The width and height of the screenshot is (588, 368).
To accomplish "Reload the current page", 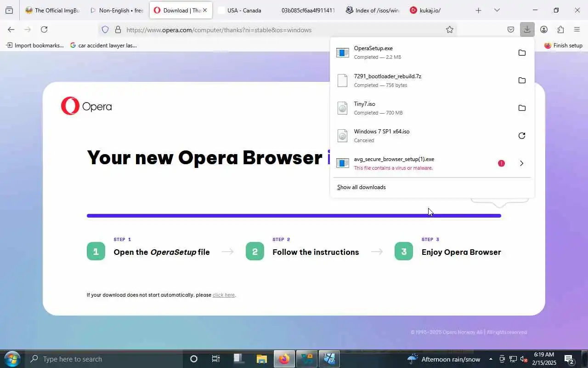I will pyautogui.click(x=44, y=29).
